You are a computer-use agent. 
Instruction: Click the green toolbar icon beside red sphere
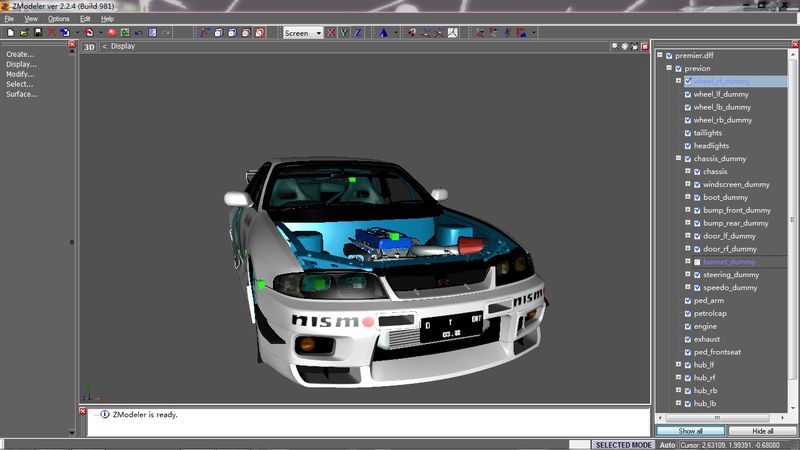125,33
